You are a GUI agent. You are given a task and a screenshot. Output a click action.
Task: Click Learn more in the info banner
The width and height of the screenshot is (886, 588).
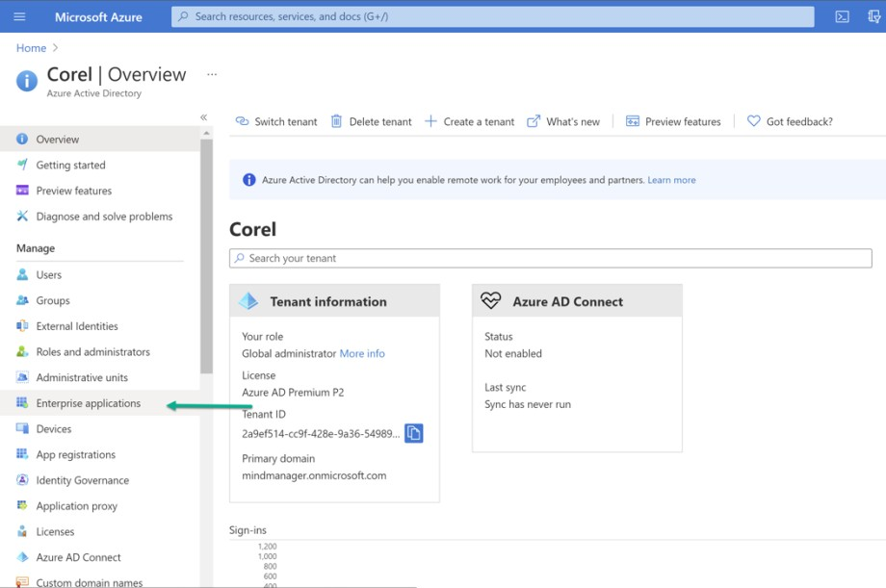pyautogui.click(x=671, y=180)
